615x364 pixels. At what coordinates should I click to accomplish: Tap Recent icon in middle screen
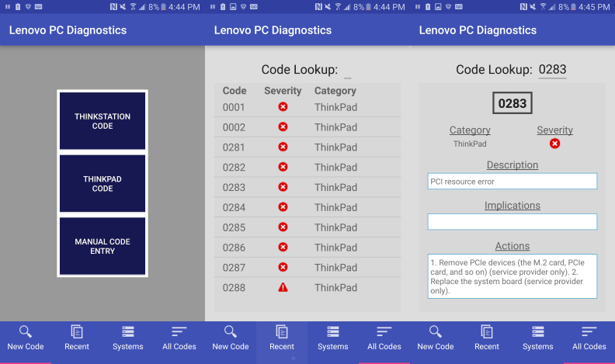pos(282,331)
